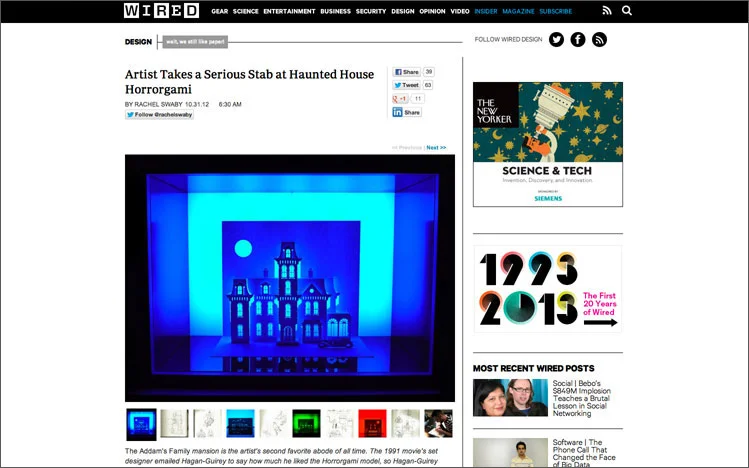The image size is (749, 468).
Task: Open the search magnifier icon
Action: (627, 11)
